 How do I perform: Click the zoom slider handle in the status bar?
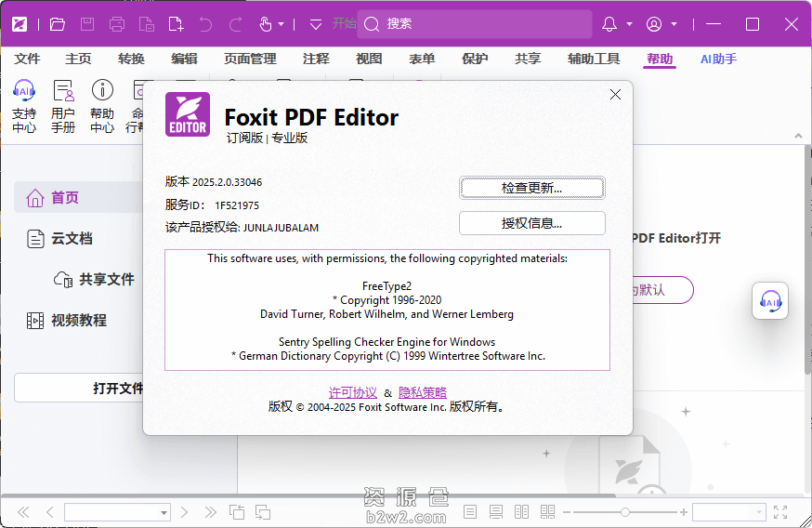point(625,512)
